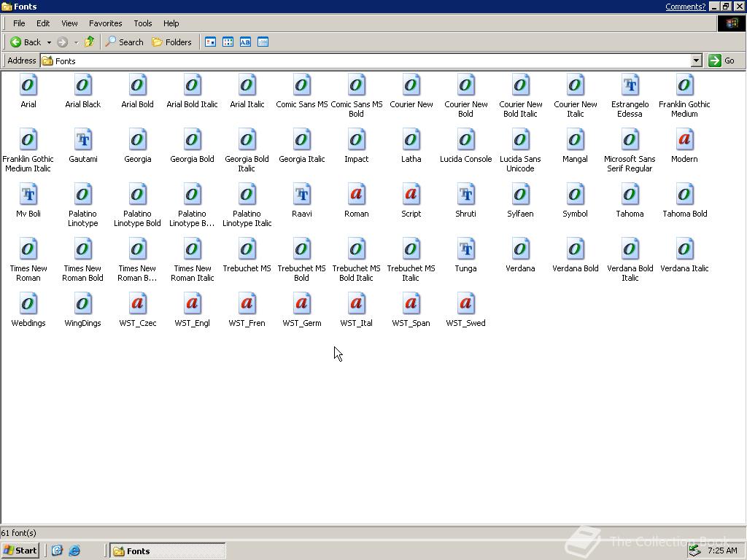Expand the Address bar dropdown
Screen dimensions: 747x560
point(697,61)
